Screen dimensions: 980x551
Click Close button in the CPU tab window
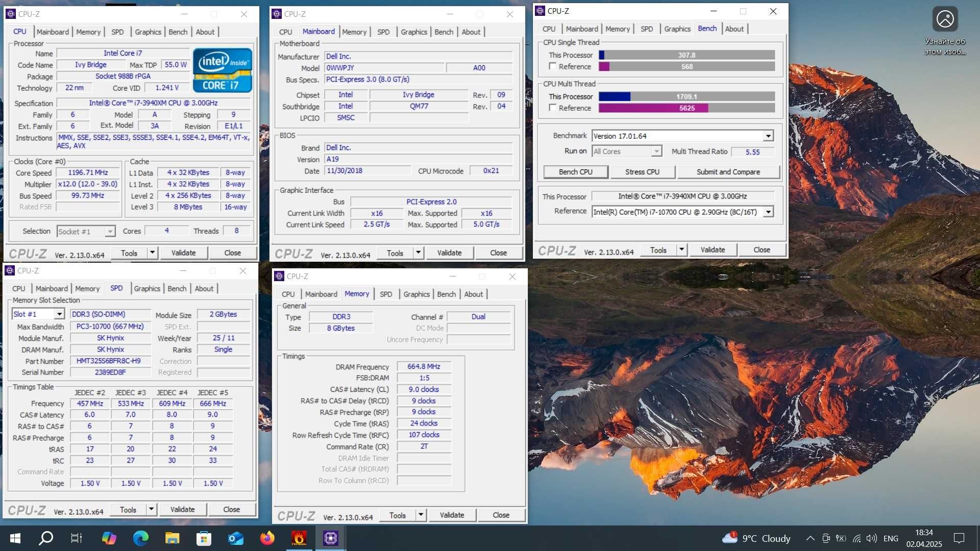[x=232, y=253]
